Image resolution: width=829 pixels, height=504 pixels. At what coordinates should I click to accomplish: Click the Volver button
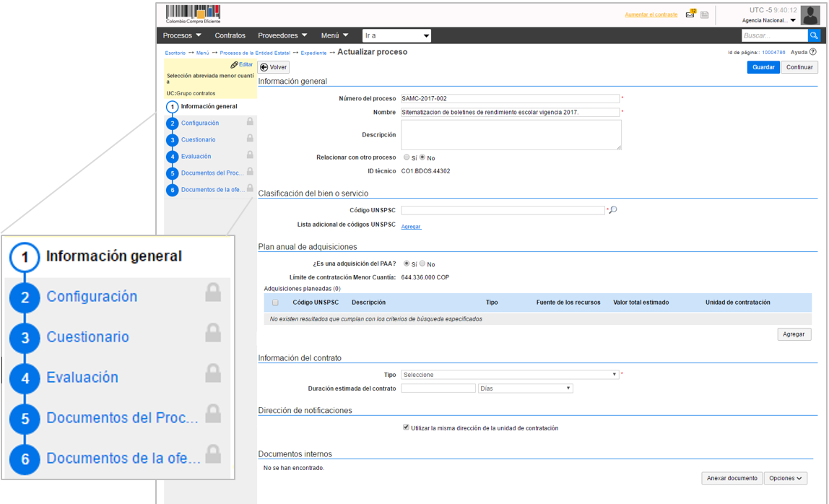[274, 67]
